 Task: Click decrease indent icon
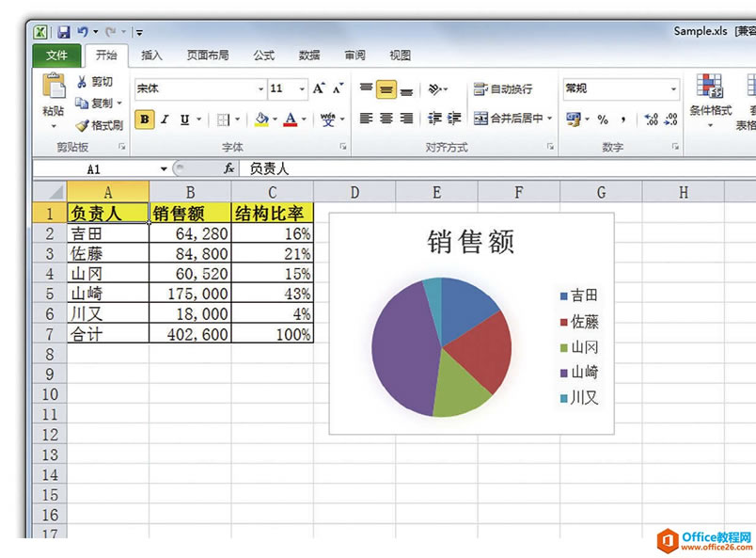tap(434, 119)
